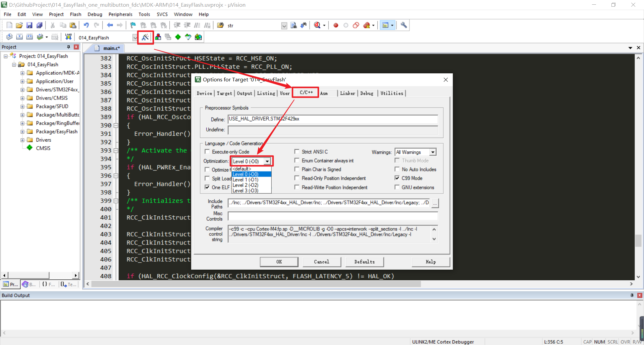The width and height of the screenshot is (644, 345).
Task: Click the Save file icon
Action: (30, 25)
